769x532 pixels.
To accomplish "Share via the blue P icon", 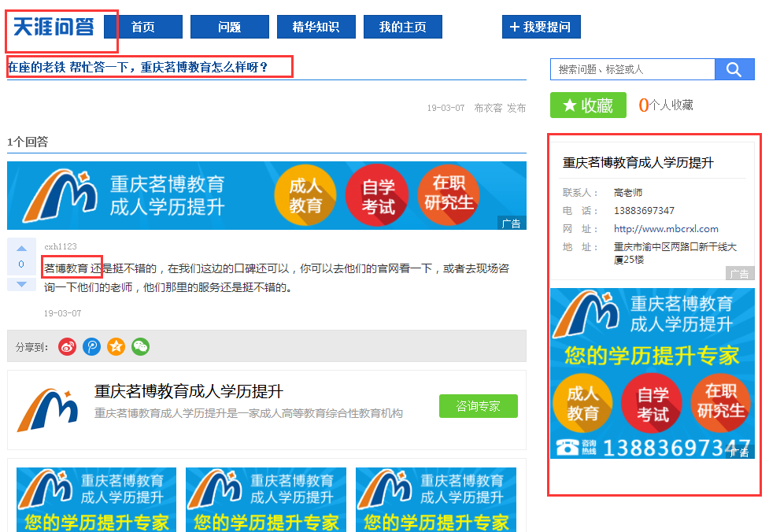I will coord(92,346).
